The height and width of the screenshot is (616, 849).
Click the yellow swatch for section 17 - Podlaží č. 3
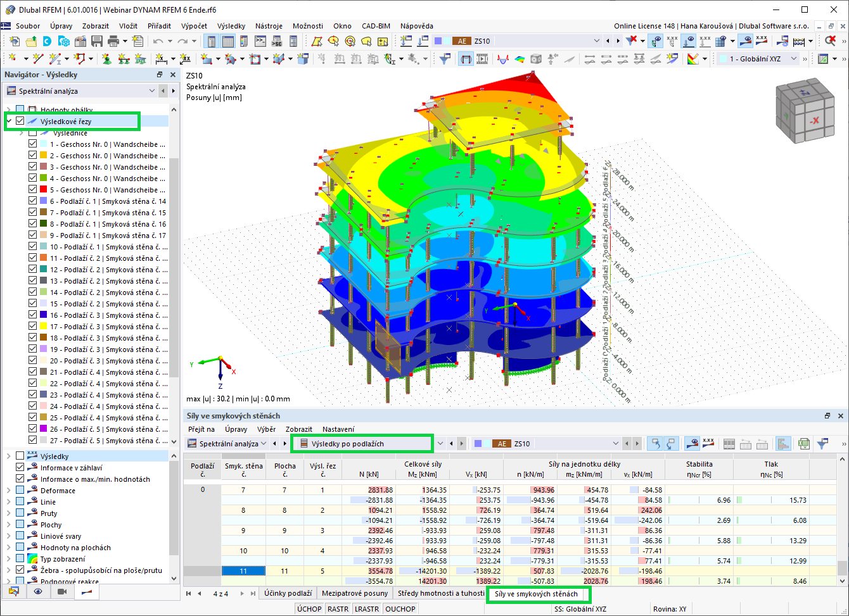point(43,327)
